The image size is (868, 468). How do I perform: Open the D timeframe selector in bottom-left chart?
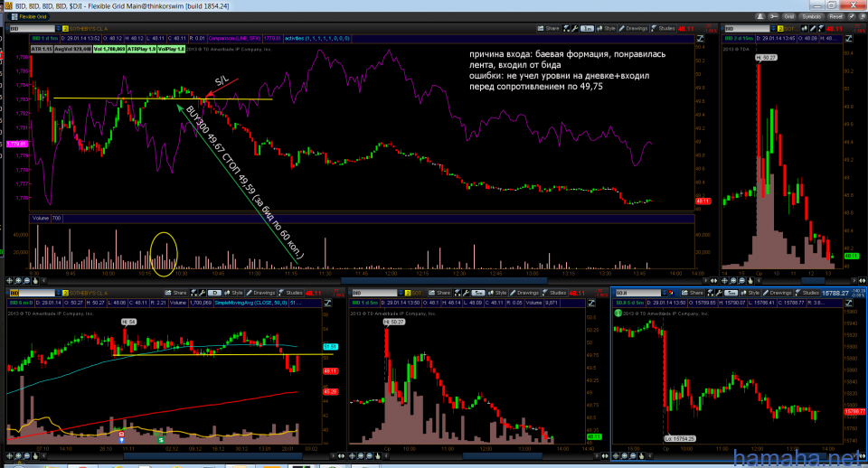click(215, 293)
